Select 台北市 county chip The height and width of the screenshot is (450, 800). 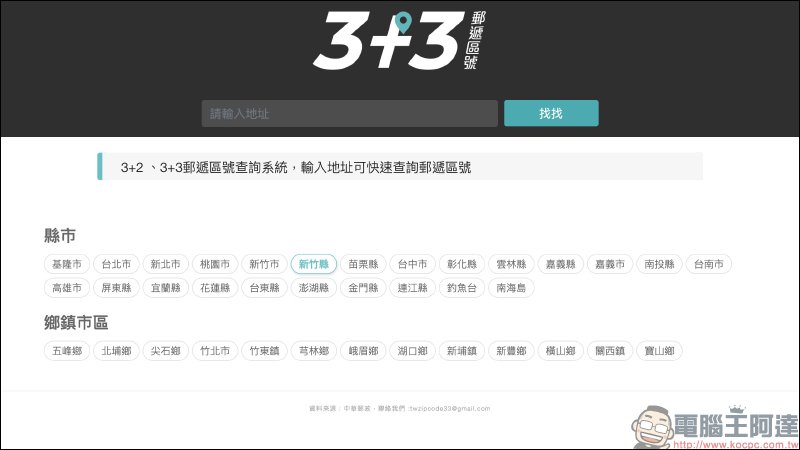116,264
